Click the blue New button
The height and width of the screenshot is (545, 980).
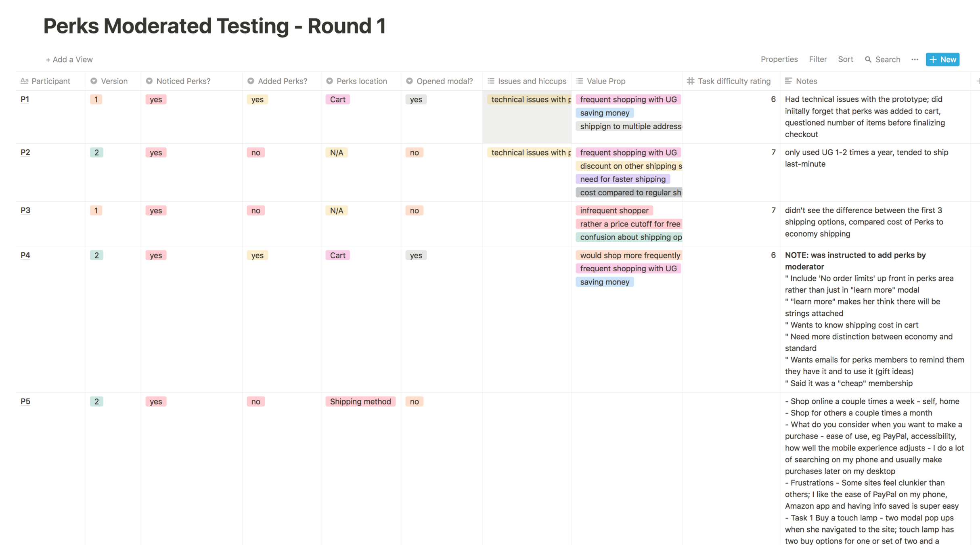click(x=942, y=60)
